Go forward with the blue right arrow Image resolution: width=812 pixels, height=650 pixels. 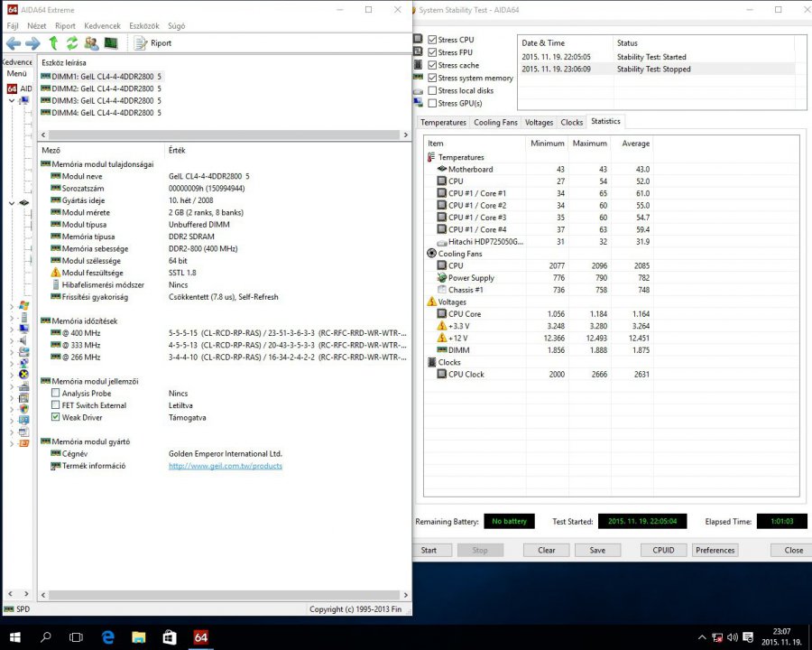tap(32, 43)
